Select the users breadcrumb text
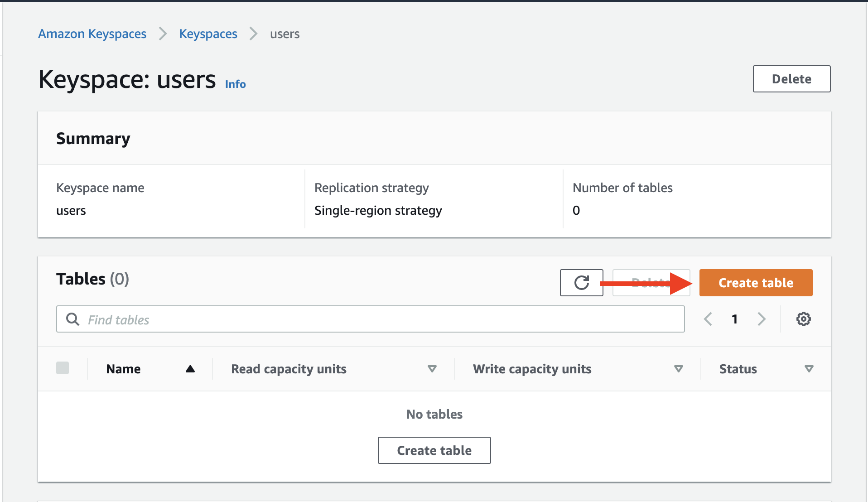The width and height of the screenshot is (868, 502). [285, 34]
